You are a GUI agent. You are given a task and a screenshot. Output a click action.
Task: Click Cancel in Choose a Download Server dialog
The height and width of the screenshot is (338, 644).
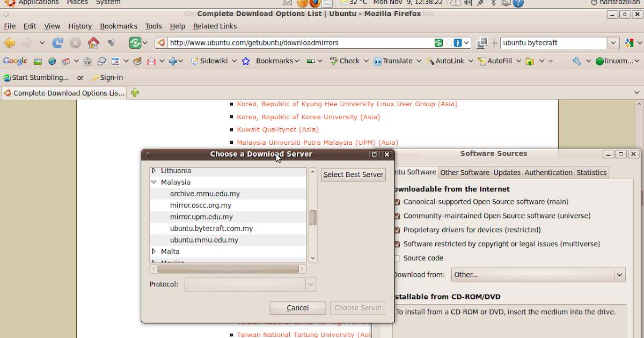pyautogui.click(x=298, y=308)
